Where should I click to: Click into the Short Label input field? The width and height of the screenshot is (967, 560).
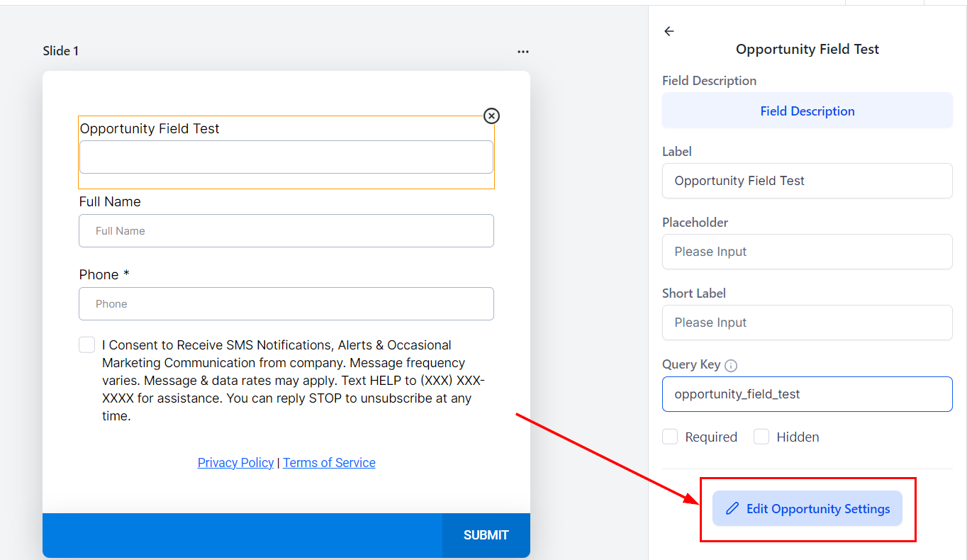[x=807, y=323]
